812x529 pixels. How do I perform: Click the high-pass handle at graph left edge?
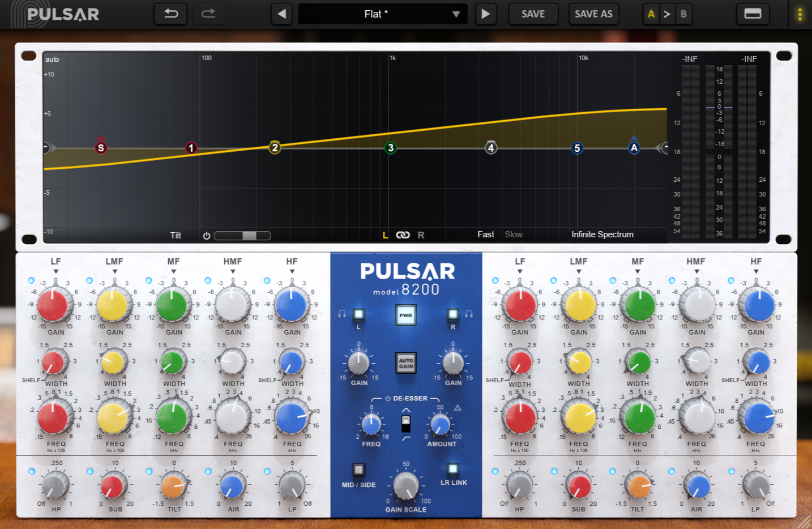click(49, 148)
